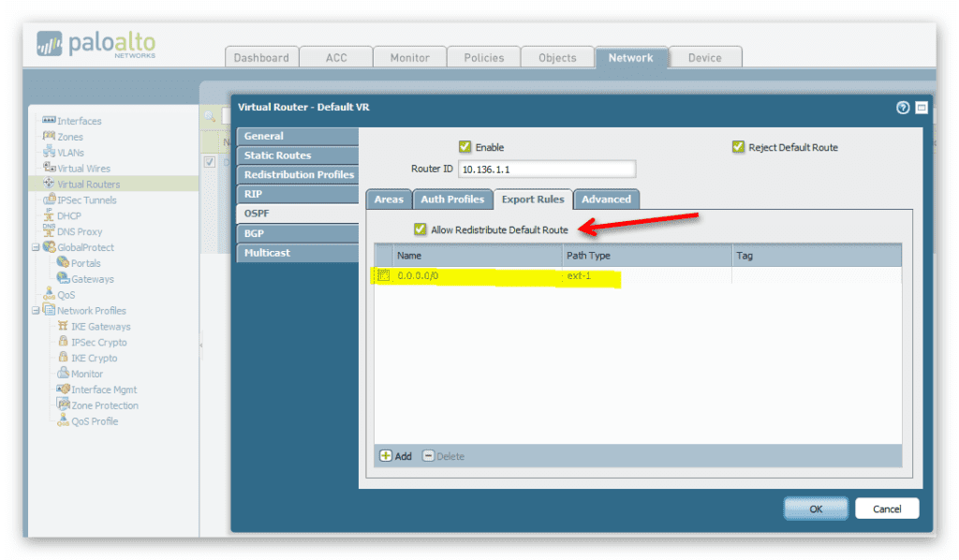Viewport: 959px width, 560px height.
Task: Open Redistribution Profiles section
Action: point(298,174)
